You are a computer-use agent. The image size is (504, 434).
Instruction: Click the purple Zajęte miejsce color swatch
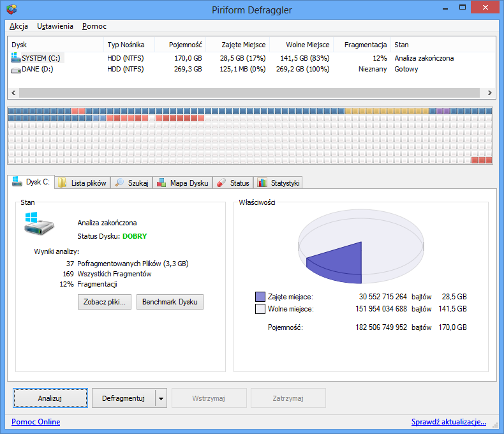click(x=260, y=297)
